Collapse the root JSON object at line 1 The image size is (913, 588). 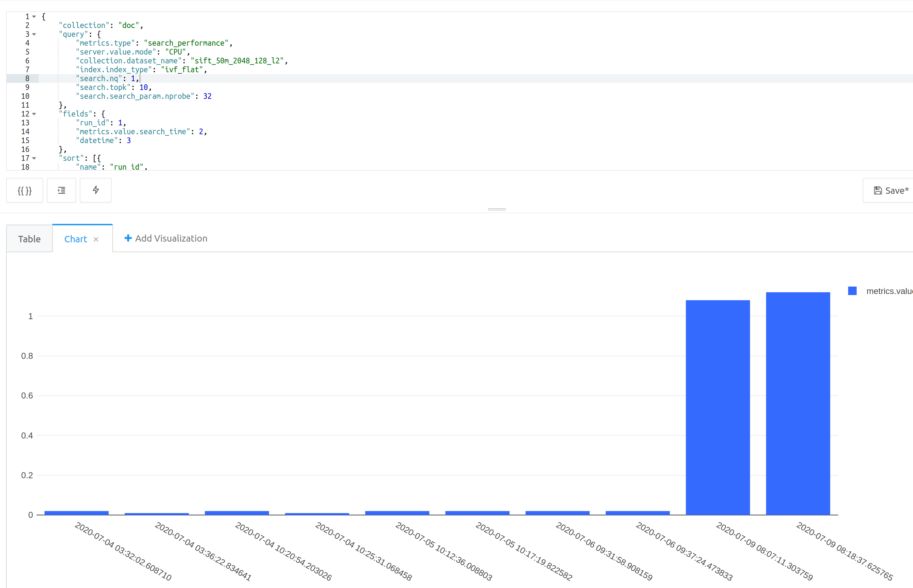click(x=34, y=16)
